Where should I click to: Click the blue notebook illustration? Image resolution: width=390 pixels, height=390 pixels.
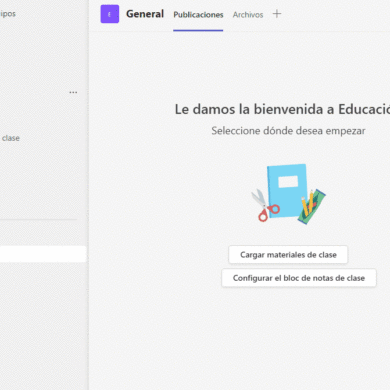point(287,191)
